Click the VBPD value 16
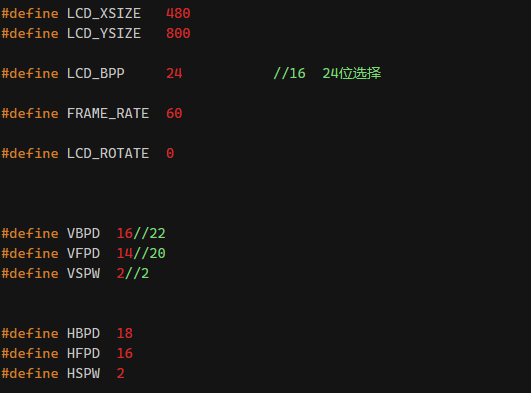 (125, 233)
